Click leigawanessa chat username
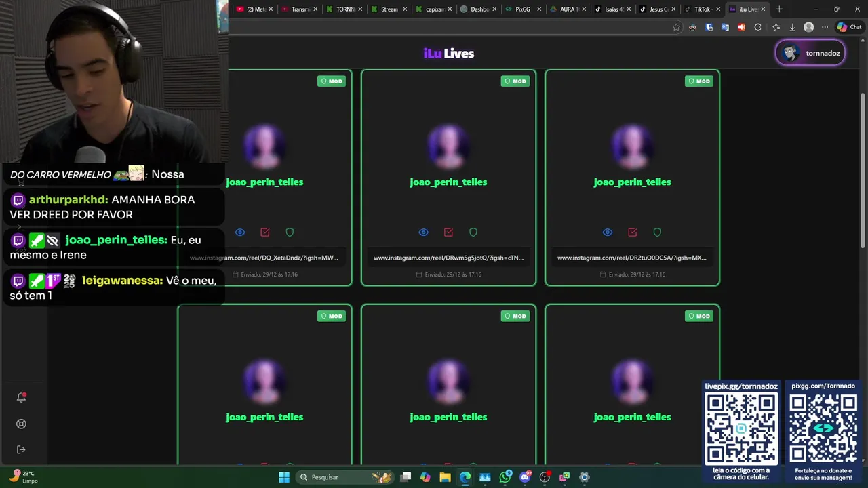Image resolution: width=868 pixels, height=488 pixels. click(x=122, y=280)
